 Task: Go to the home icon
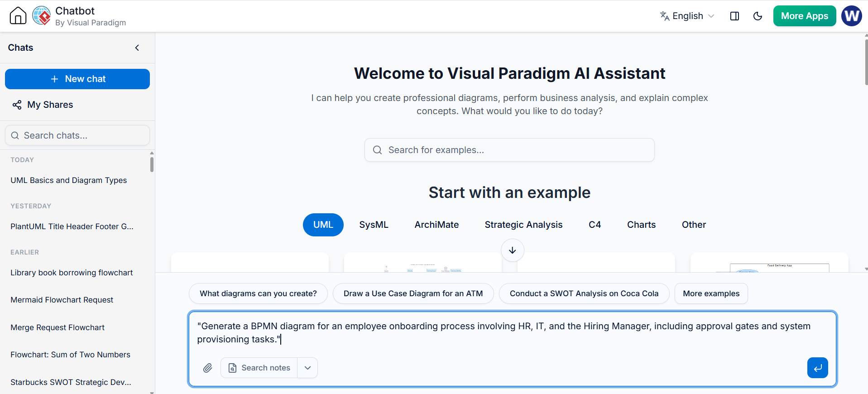18,16
